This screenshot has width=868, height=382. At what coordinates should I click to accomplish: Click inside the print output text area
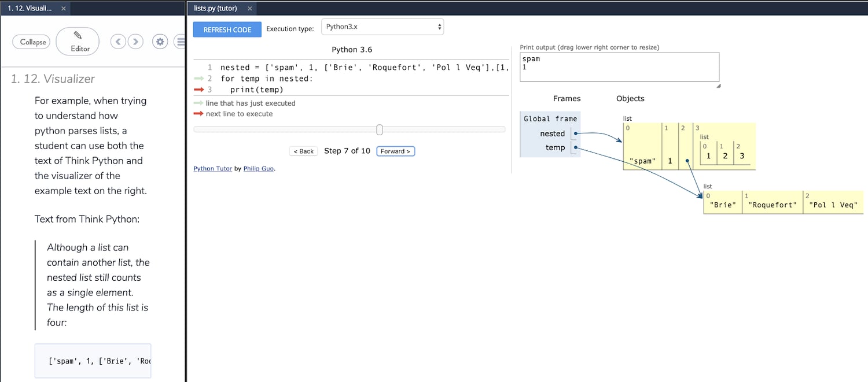pos(619,66)
